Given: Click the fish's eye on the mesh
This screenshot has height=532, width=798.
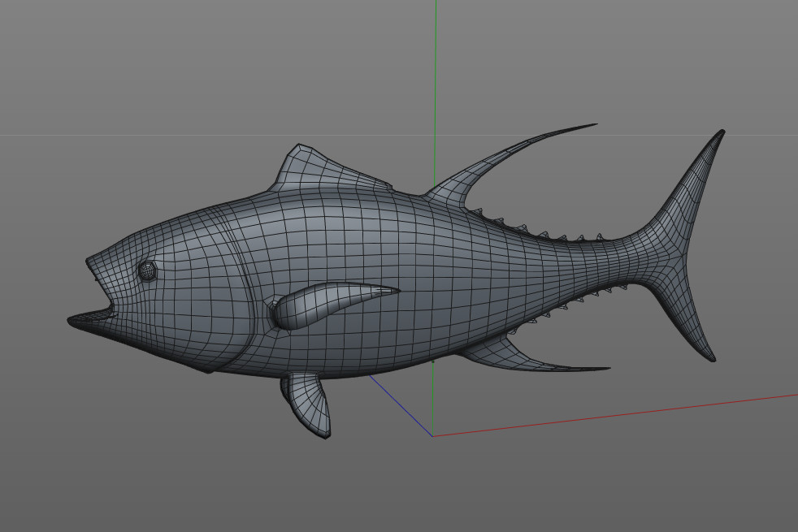Looking at the screenshot, I should coord(147,270).
